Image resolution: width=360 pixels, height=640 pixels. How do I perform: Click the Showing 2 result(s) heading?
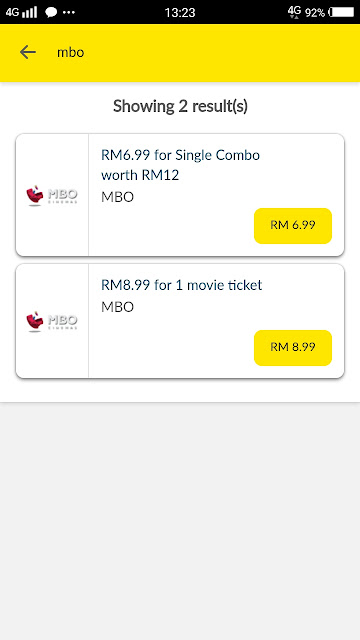[180, 107]
